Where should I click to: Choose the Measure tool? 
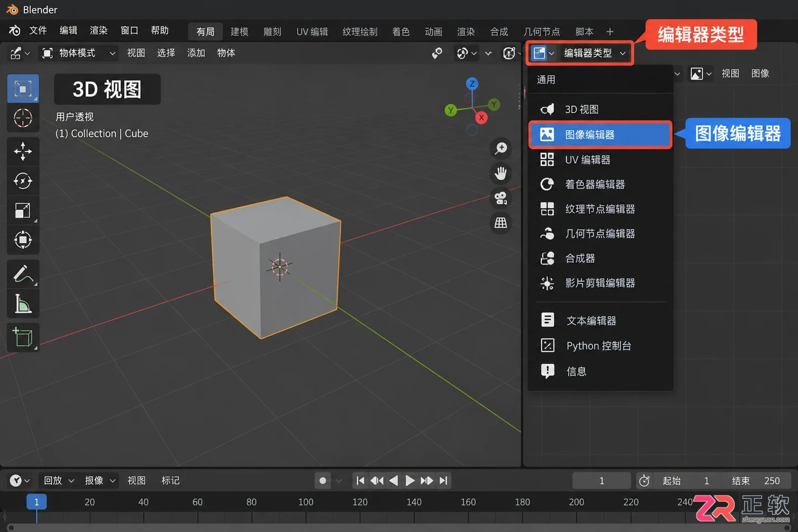point(23,304)
